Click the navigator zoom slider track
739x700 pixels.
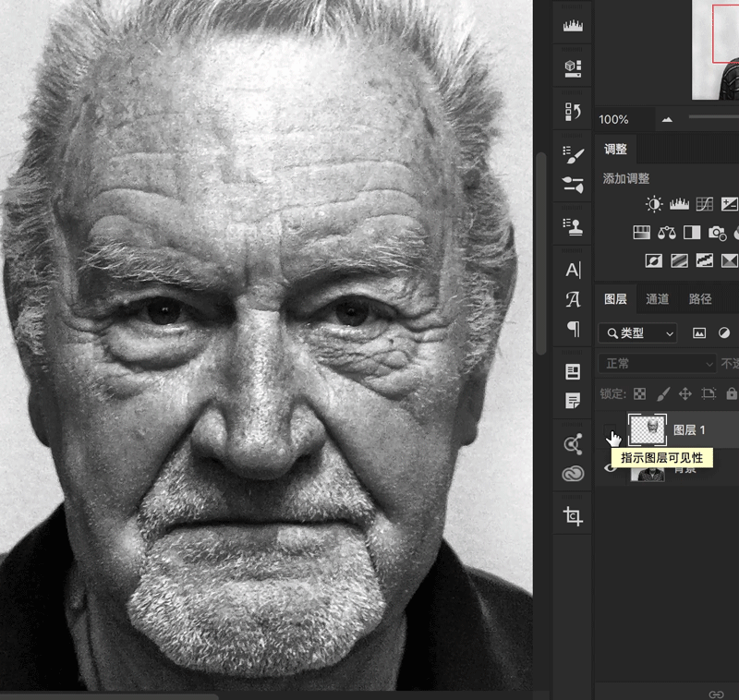713,117
